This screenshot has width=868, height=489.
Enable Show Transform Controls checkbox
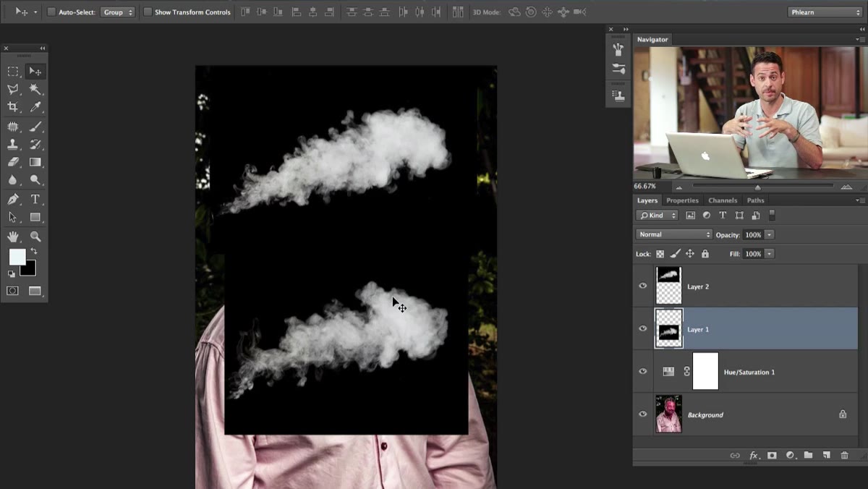[x=148, y=12]
